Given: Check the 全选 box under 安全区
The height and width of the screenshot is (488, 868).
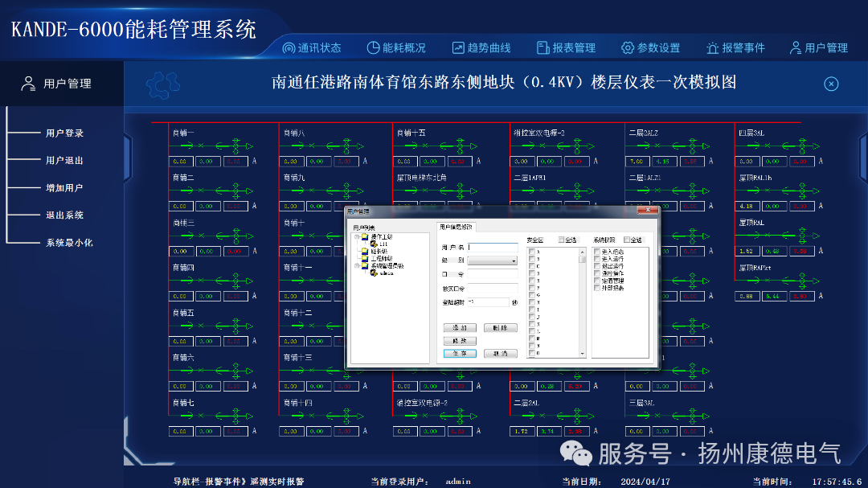Looking at the screenshot, I should [559, 240].
